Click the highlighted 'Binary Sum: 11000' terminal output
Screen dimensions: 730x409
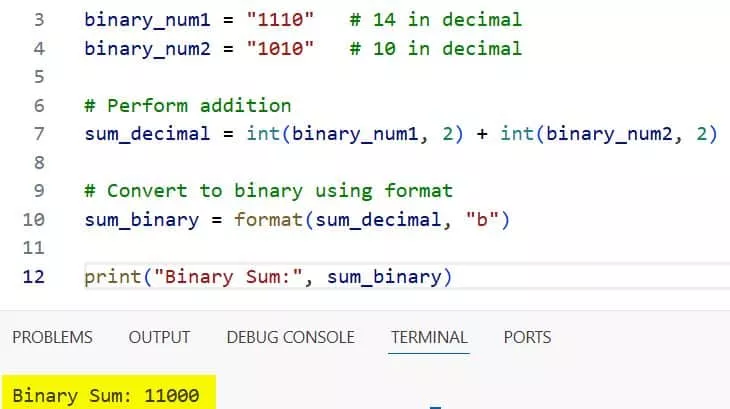[x=106, y=395]
